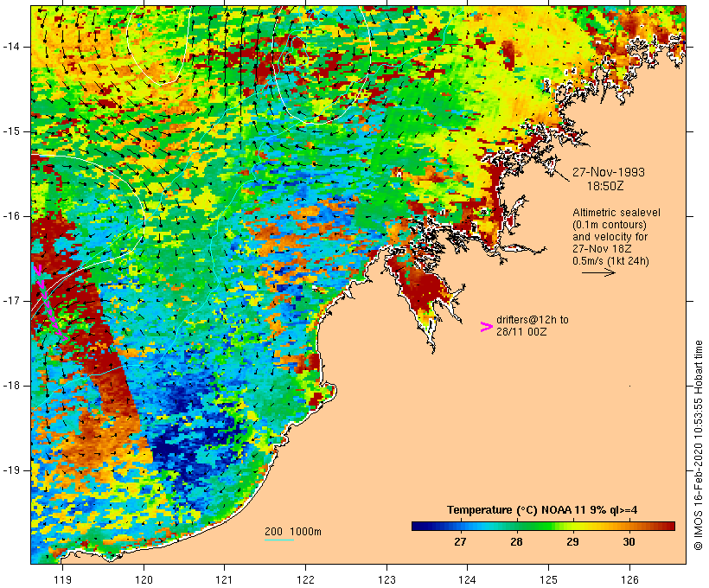
Task: Click the latitude label -17
Action: pos(11,300)
